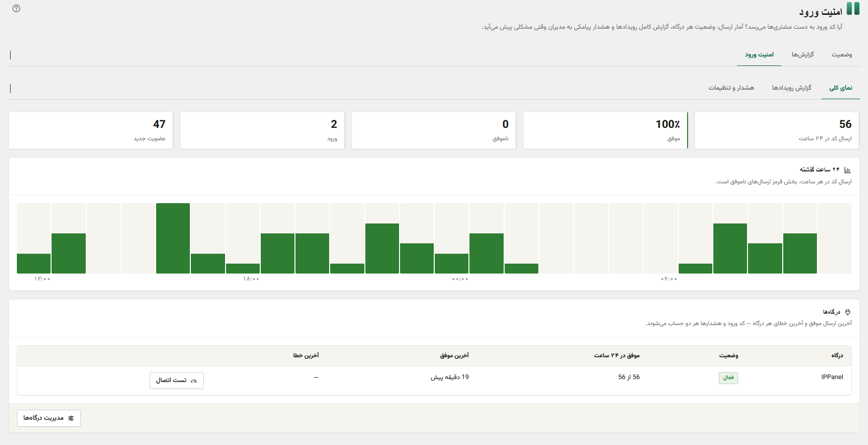This screenshot has height=445, width=868.
Task: Open the وضعیت tab
Action: [842, 55]
